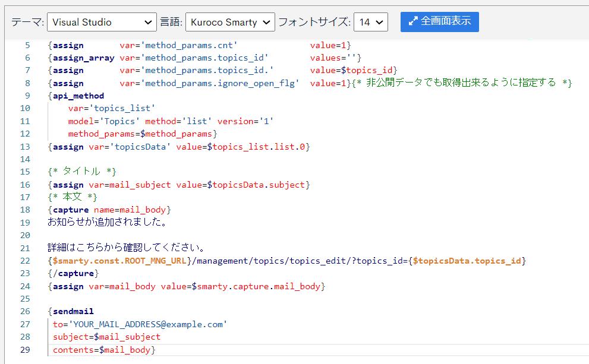The width and height of the screenshot is (589, 364).
Task: Place cursor at end of contents=$mail_body line
Action: [x=155, y=350]
